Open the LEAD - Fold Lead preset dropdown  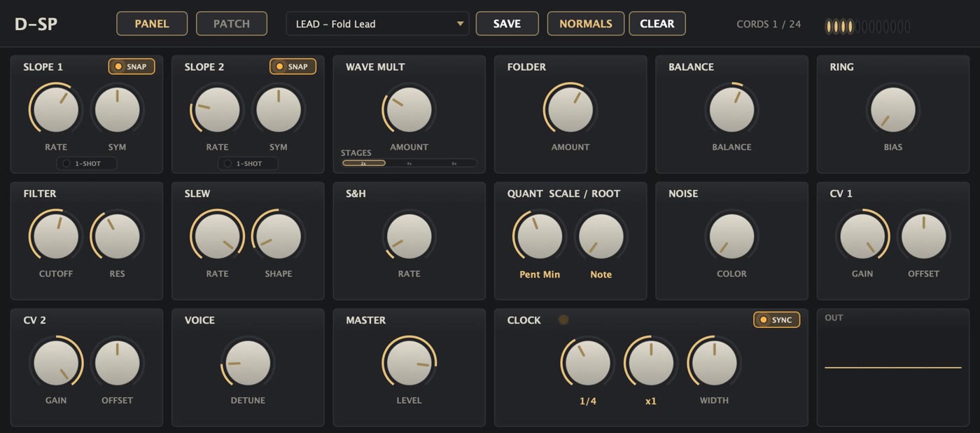click(x=377, y=23)
